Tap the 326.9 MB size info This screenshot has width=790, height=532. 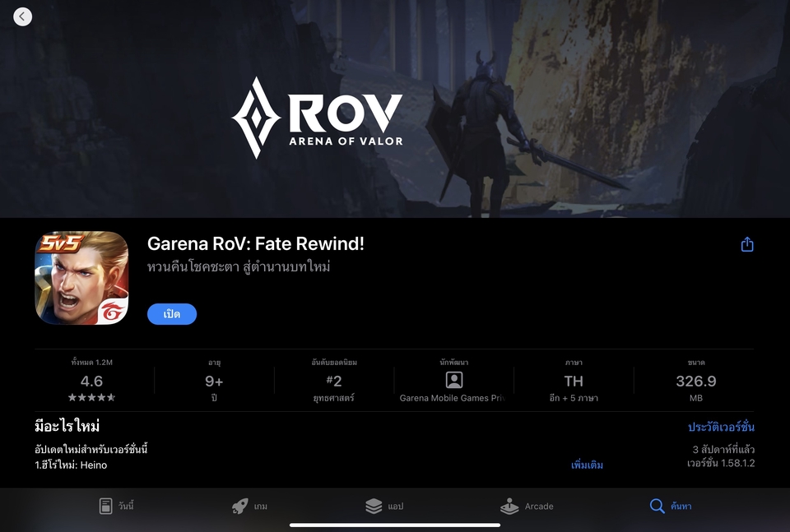[x=696, y=381]
